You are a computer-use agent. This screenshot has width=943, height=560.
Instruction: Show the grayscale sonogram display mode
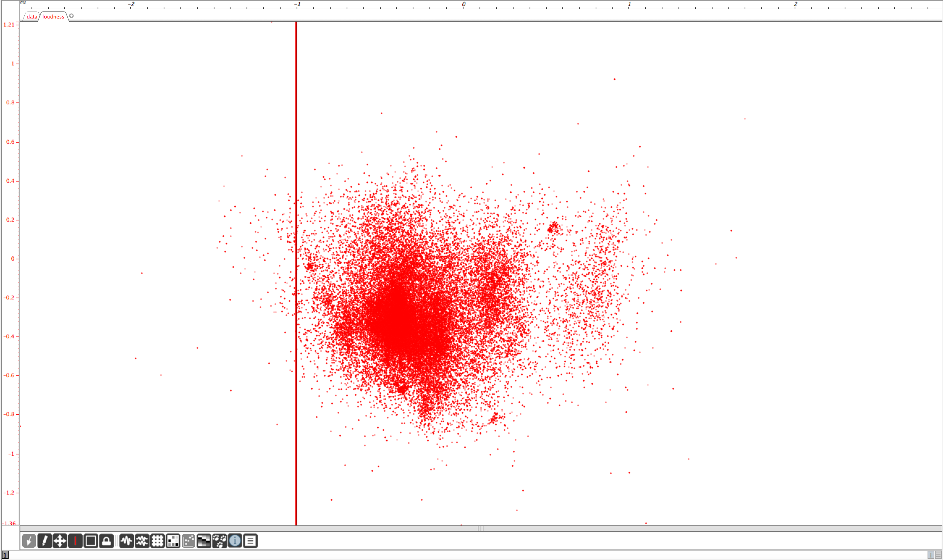204,541
